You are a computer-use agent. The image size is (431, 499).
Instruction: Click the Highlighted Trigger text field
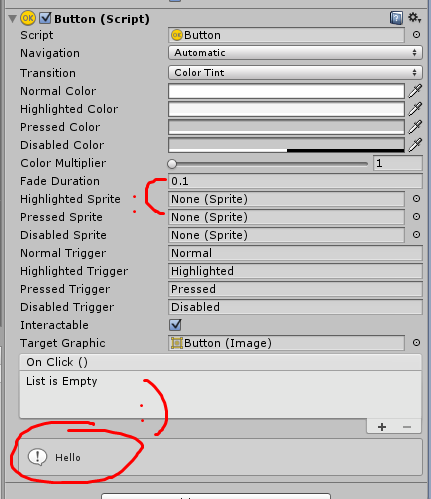pyautogui.click(x=295, y=271)
